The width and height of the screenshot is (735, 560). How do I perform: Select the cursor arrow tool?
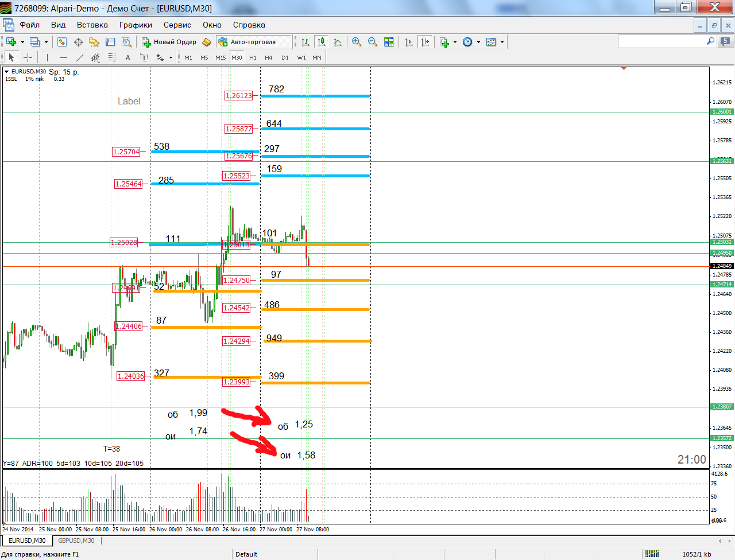pos(11,57)
